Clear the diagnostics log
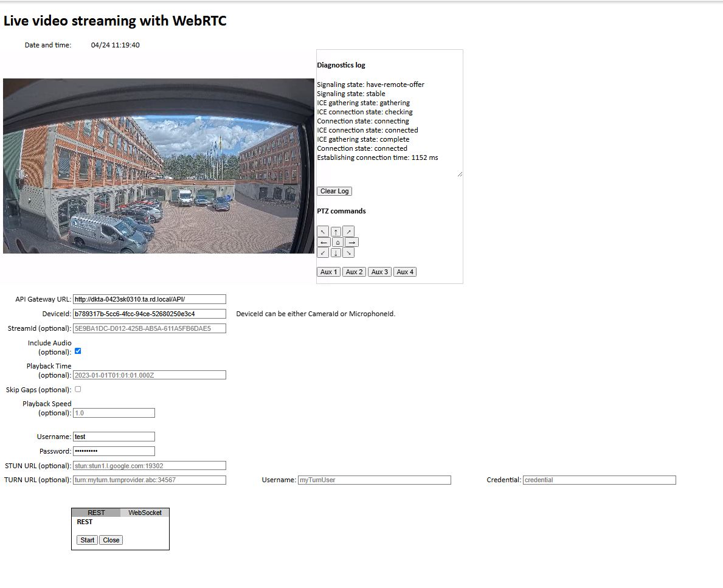The image size is (723, 588). pos(334,191)
